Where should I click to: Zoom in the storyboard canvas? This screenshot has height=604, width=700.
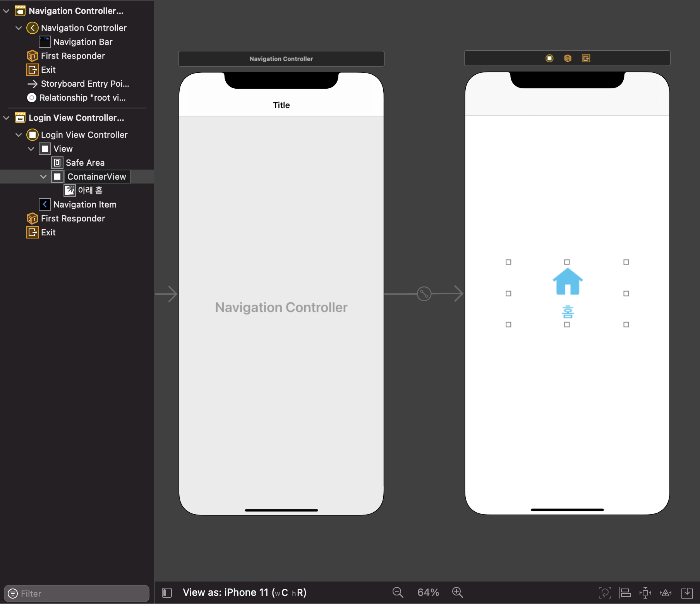(x=458, y=592)
